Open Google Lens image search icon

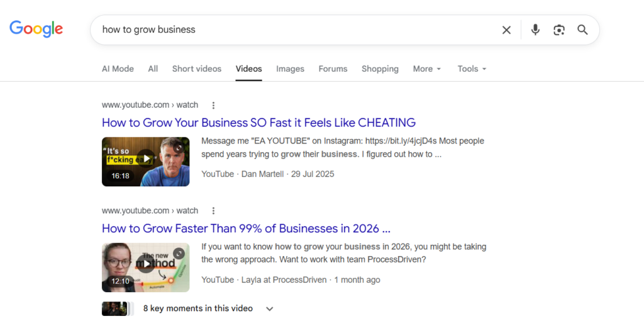click(x=559, y=30)
